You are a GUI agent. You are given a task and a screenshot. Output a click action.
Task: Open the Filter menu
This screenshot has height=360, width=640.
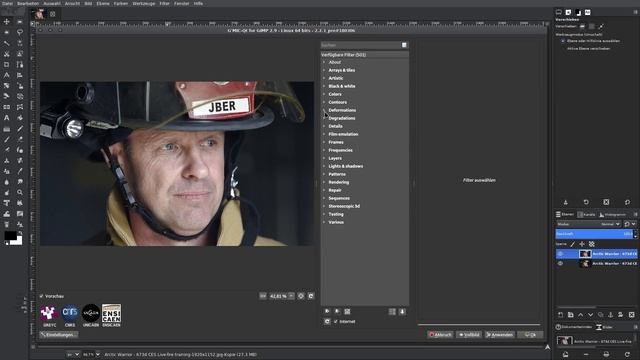click(164, 3)
